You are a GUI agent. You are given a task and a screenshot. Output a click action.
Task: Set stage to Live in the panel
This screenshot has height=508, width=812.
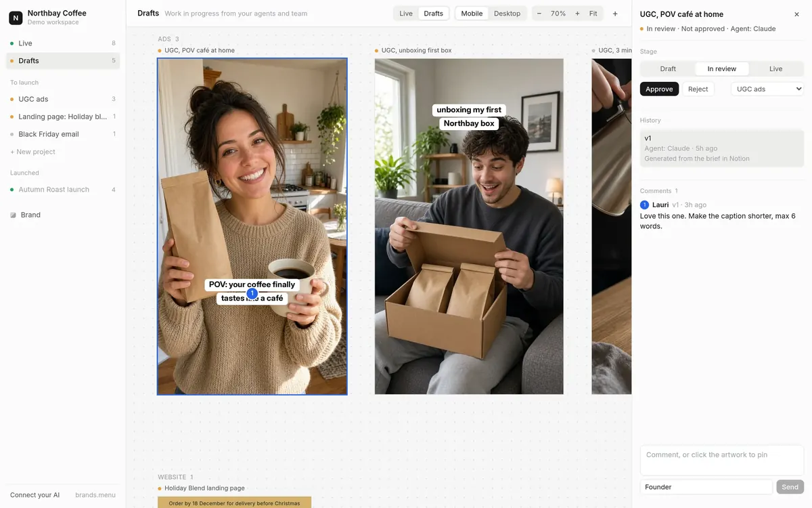pos(776,68)
